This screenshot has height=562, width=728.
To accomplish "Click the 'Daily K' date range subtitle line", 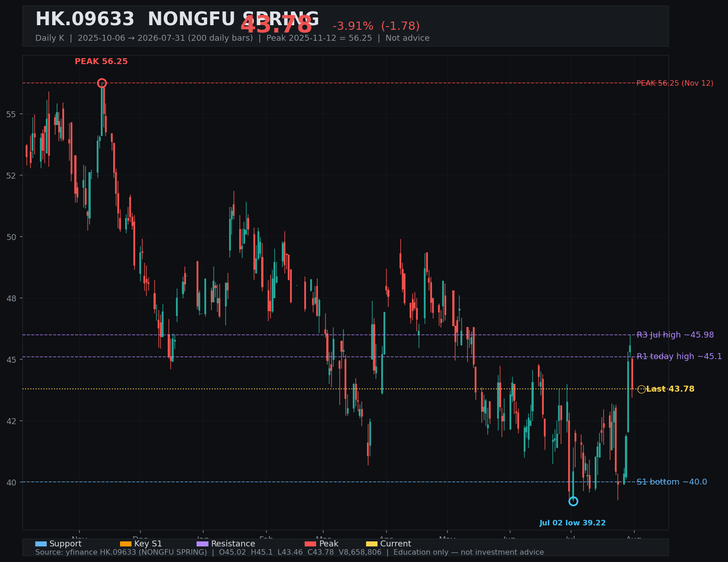I will tap(232, 38).
